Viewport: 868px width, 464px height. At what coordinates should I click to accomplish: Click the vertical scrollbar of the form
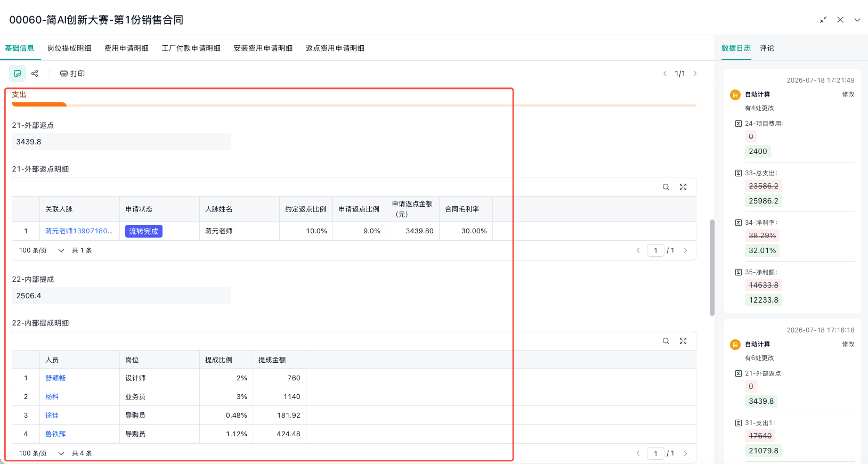coord(712,267)
